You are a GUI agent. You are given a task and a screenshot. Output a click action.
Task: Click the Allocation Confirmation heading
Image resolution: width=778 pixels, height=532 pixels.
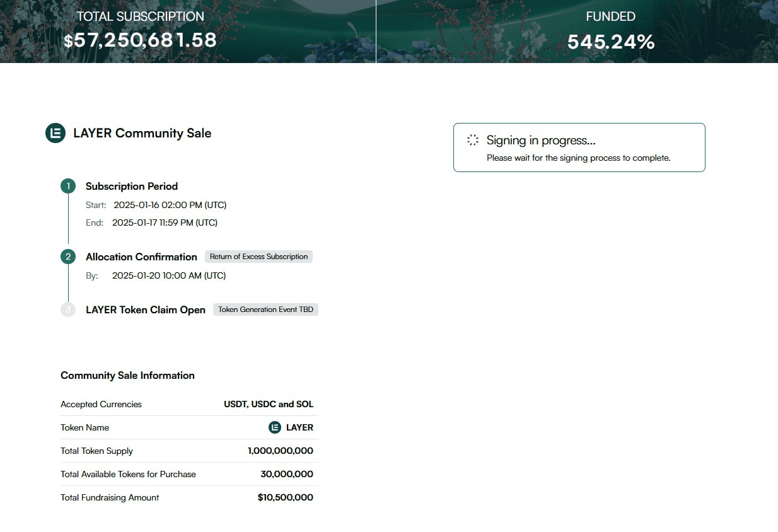click(141, 257)
